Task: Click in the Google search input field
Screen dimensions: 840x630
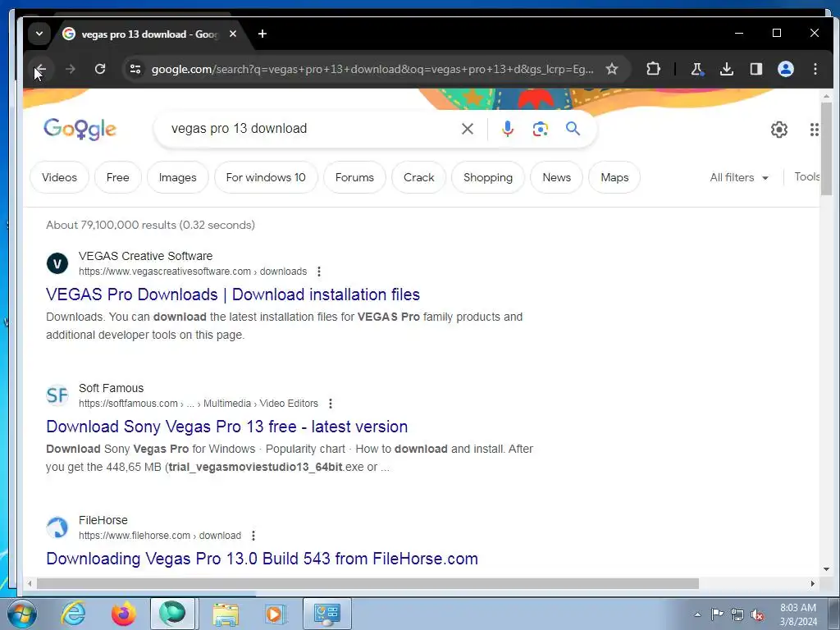Action: pos(311,129)
